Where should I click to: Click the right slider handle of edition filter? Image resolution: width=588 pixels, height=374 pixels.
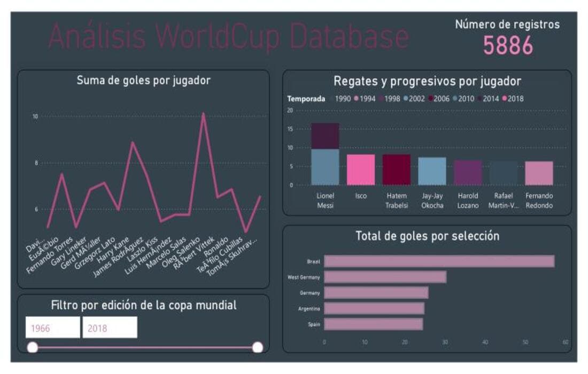pos(258,347)
